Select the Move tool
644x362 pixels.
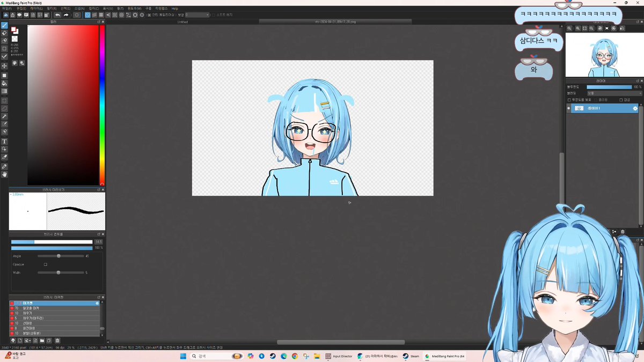click(4, 66)
